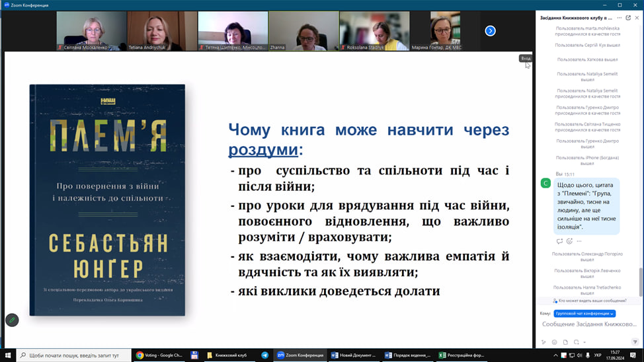Click the microphone icon in the system tray
Image resolution: width=644 pixels, height=362 pixels.
[x=588, y=355]
